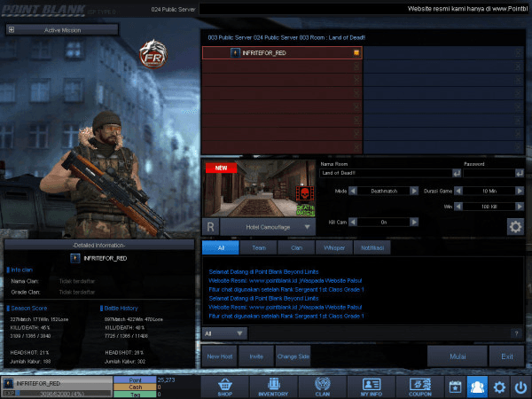Close second blue team slot

click(518, 66)
